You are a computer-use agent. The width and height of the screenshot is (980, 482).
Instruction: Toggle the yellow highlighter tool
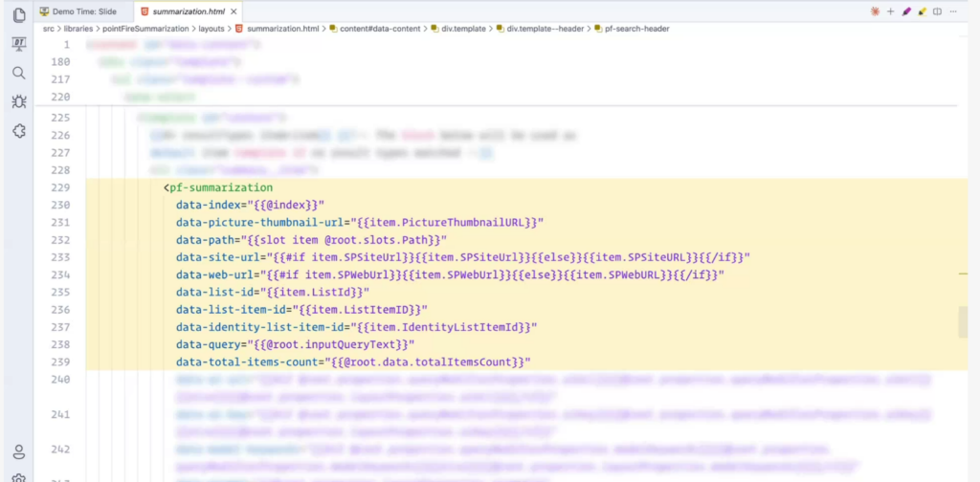coord(923,11)
